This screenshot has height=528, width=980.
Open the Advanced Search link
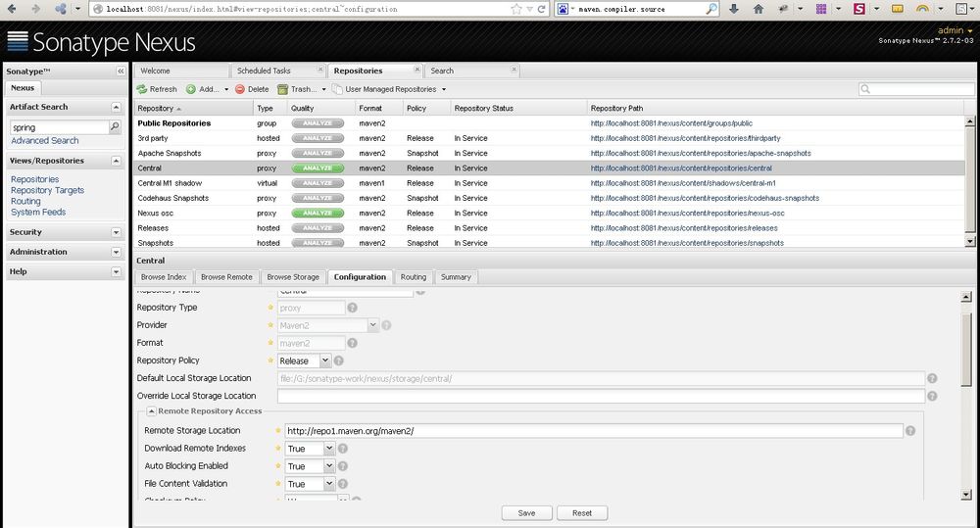pos(44,141)
